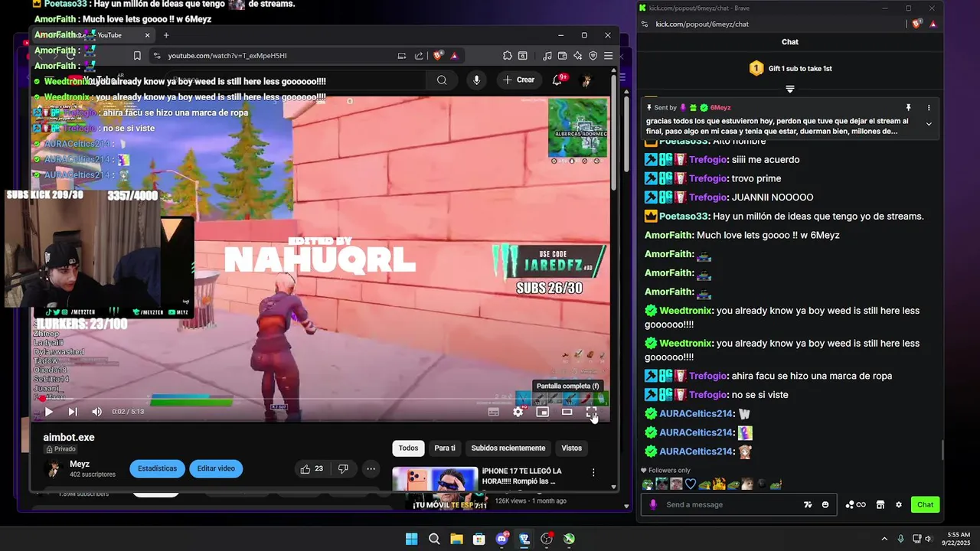
Task: Open Brave Rewards triangle icon in YouTube window
Action: click(454, 55)
